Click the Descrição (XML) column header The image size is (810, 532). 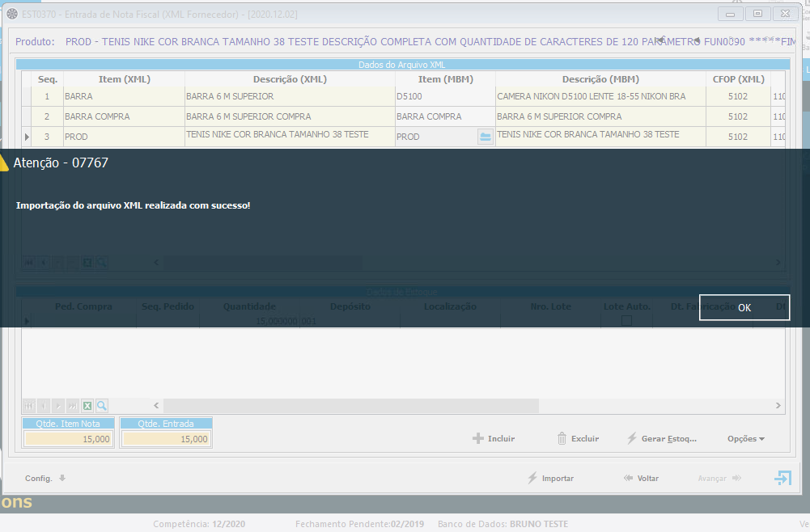tap(290, 79)
